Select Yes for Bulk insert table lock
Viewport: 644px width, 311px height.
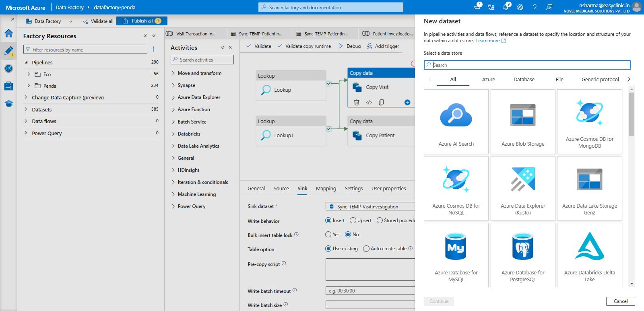328,235
